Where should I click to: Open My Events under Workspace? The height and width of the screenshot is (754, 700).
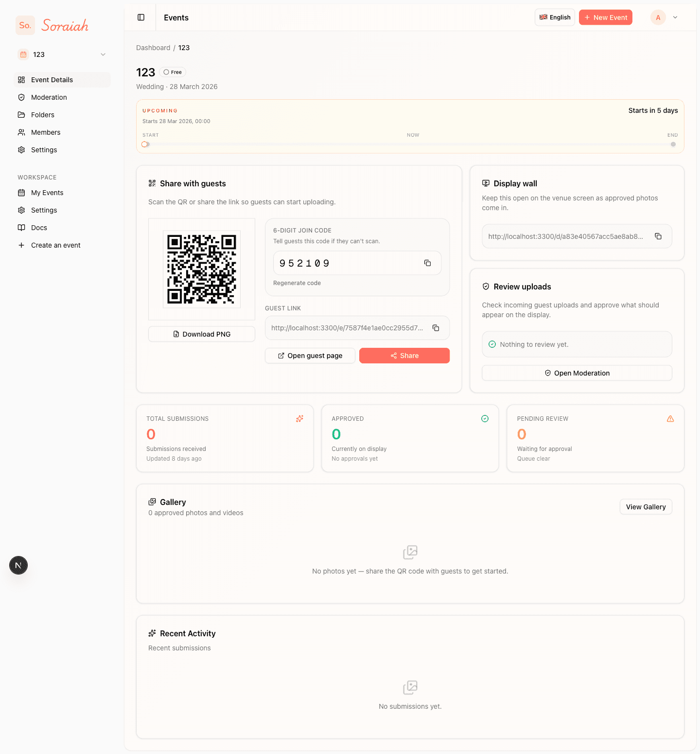point(47,193)
